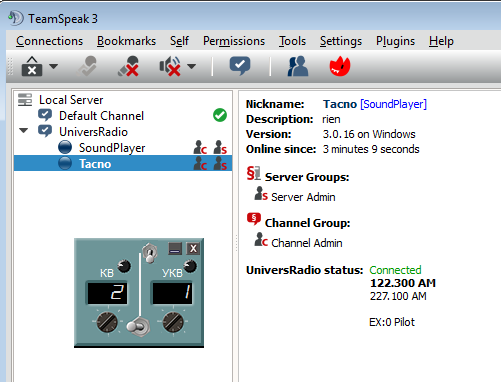Image resolution: width=501 pixels, height=382 pixels.
Task: Click Tacno's channel admin badge icon
Action: point(200,163)
